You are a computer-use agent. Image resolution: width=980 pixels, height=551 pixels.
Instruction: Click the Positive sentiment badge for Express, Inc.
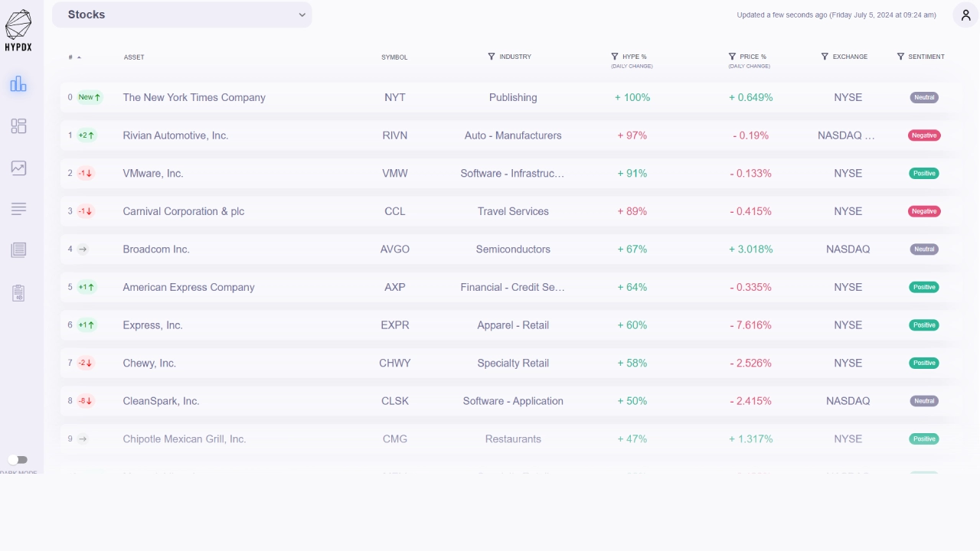click(x=924, y=324)
